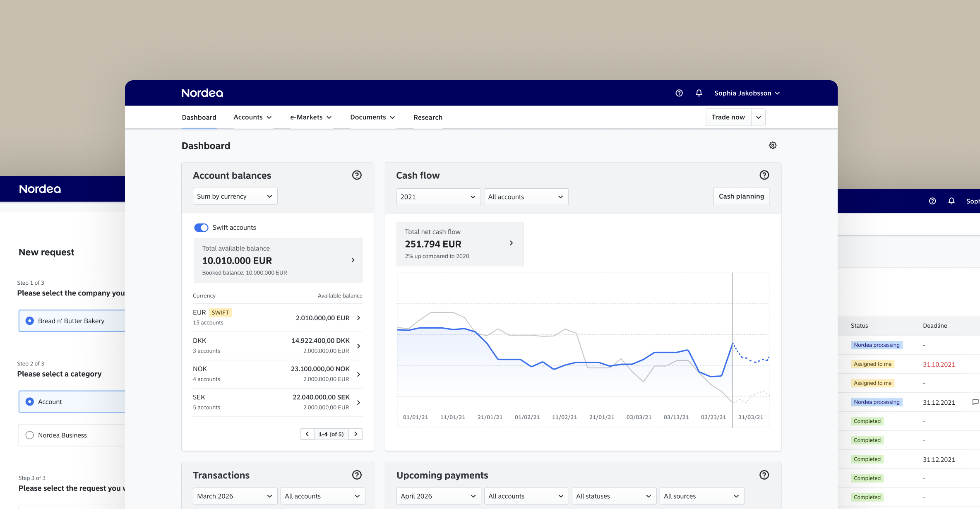980x509 pixels.
Task: Click Completed badge with 31.12.2021 deadline
Action: pos(867,459)
